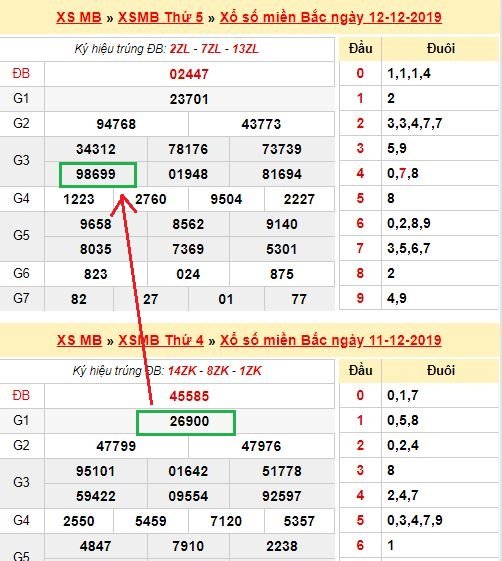Select G5 prize number 8562

point(188,224)
